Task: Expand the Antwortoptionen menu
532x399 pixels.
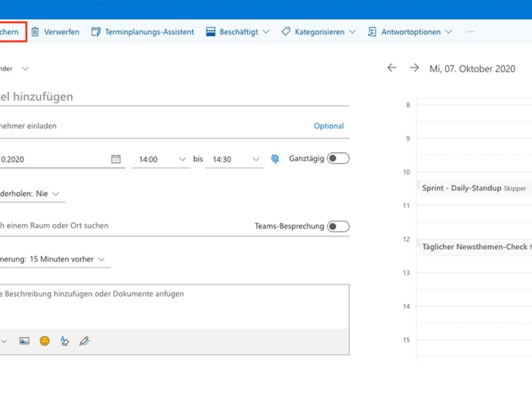Action: [x=448, y=32]
